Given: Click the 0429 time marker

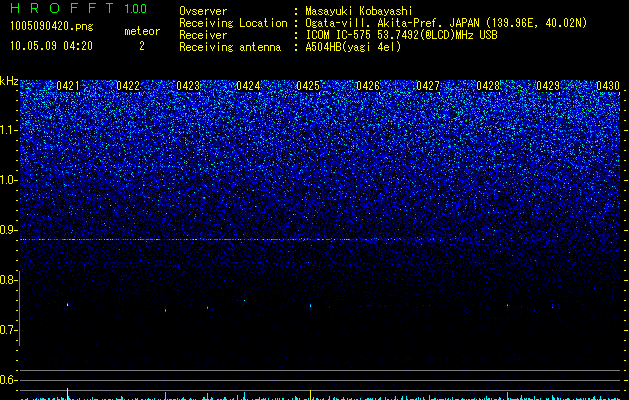Looking at the screenshot, I should (548, 86).
